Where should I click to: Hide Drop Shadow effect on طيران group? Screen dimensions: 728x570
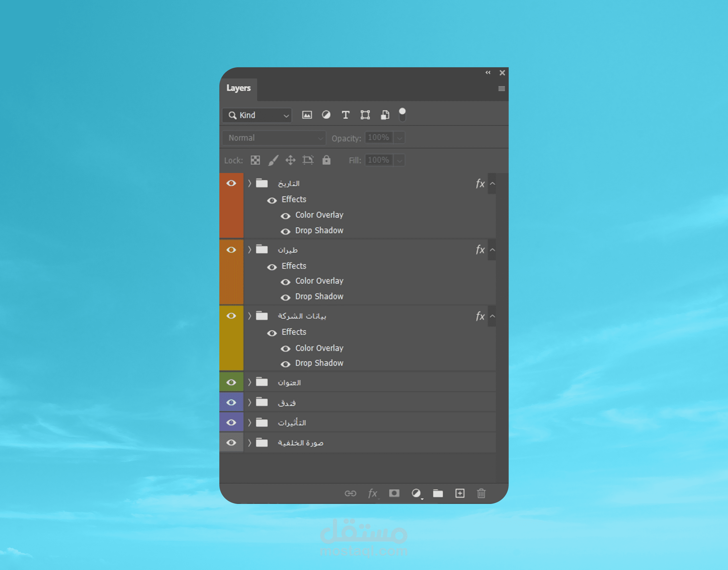(285, 297)
